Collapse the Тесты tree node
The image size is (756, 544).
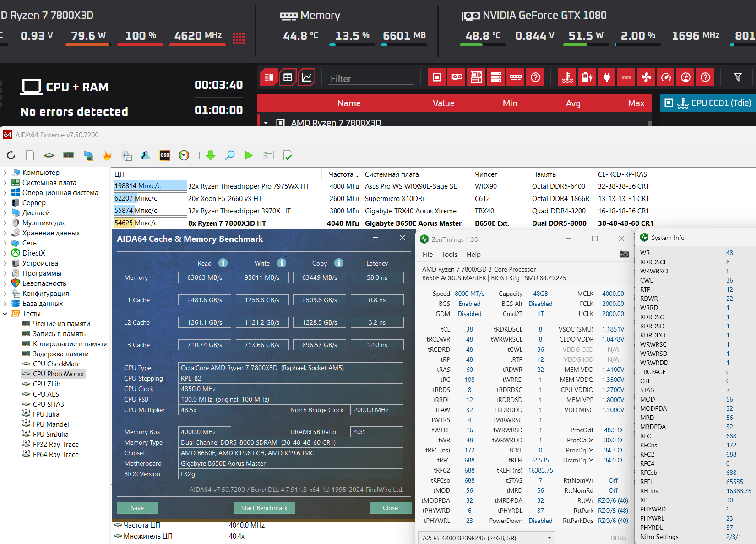(5, 314)
